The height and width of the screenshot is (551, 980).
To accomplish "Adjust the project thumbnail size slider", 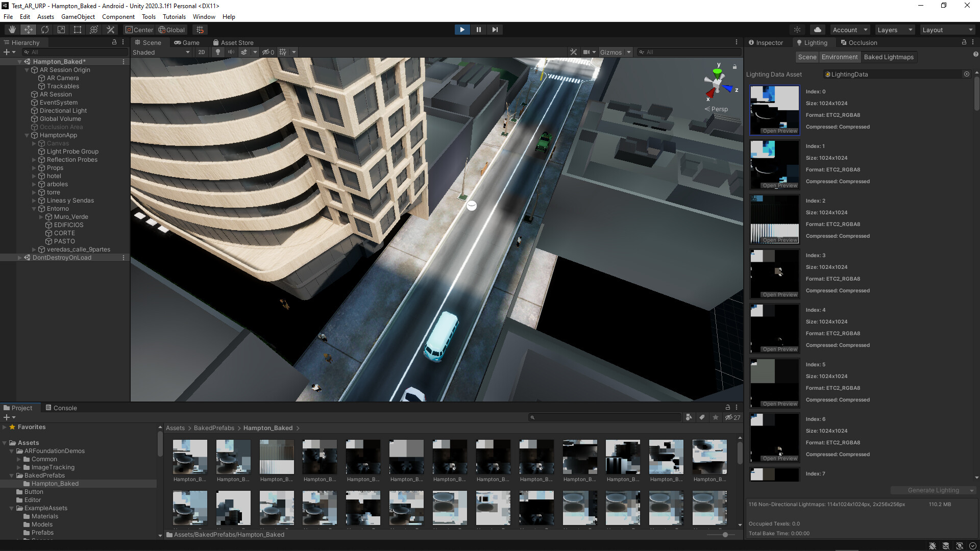I will [725, 535].
